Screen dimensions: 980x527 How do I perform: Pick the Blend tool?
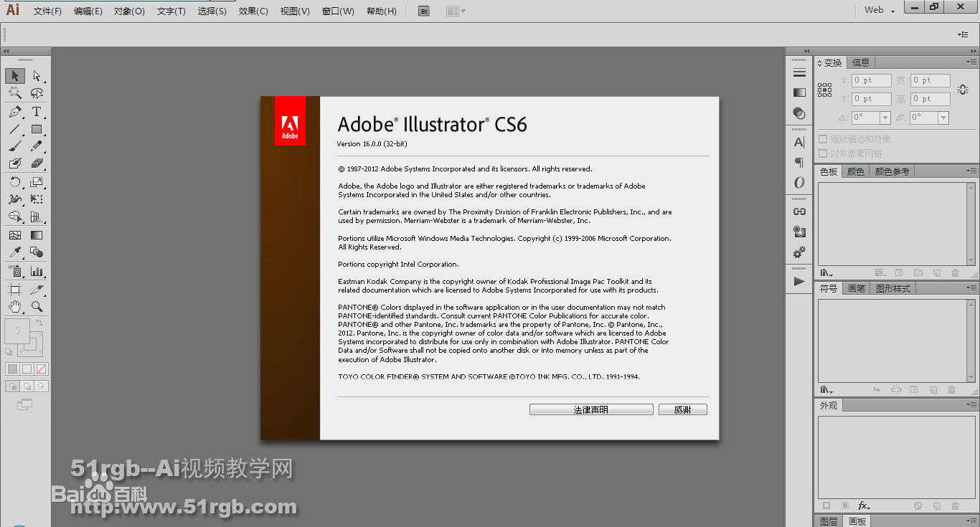click(37, 252)
